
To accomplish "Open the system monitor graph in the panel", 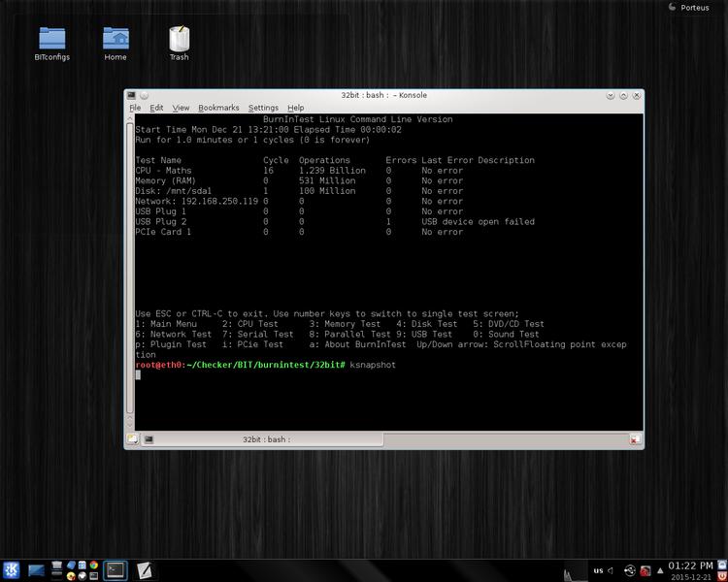I will [x=576, y=570].
